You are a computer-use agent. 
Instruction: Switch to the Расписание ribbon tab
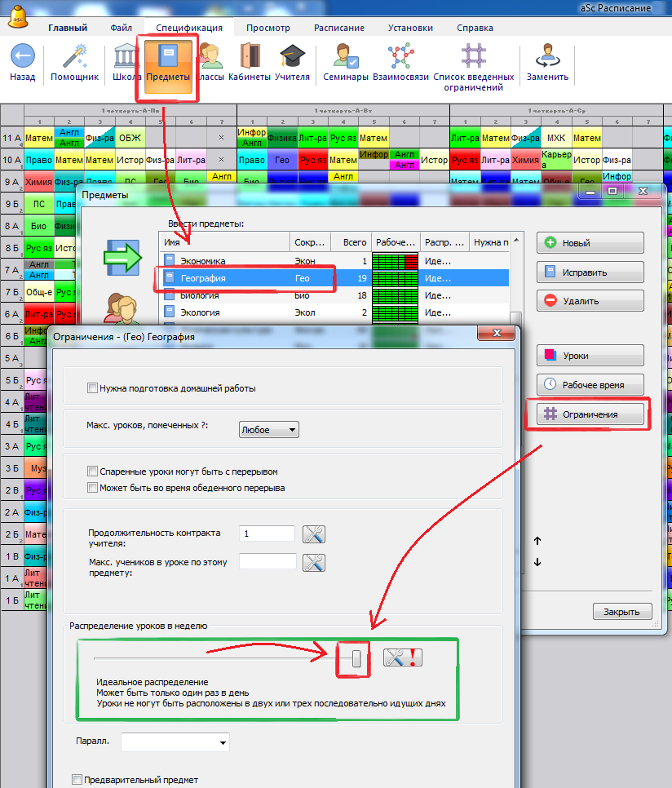339,28
